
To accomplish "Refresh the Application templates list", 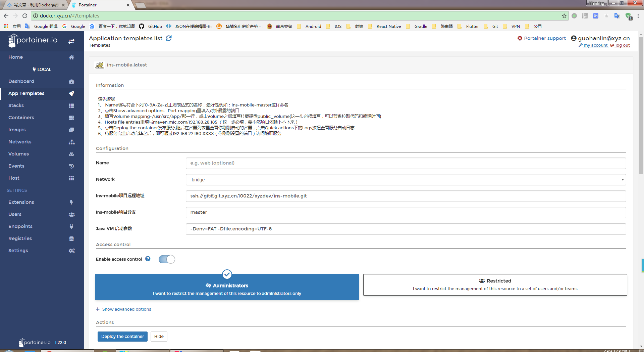I will [x=169, y=38].
